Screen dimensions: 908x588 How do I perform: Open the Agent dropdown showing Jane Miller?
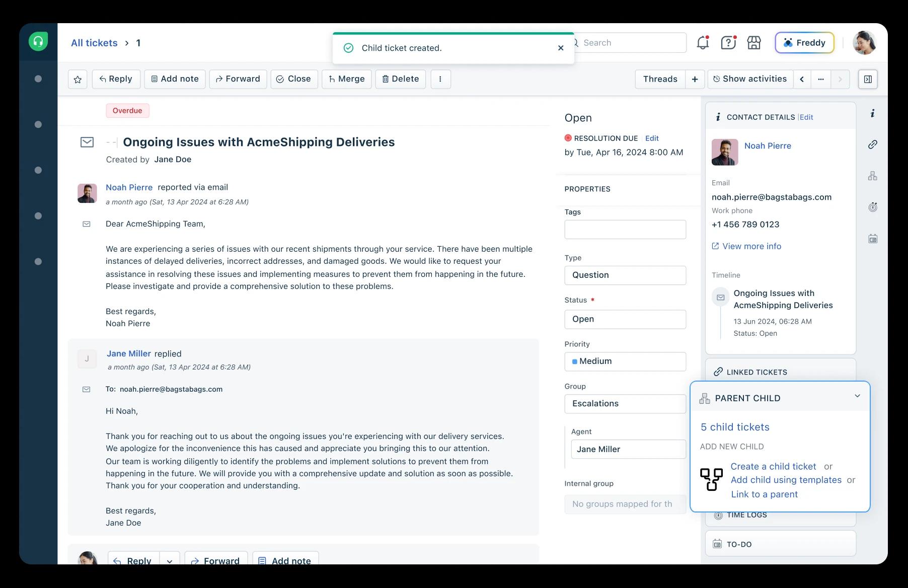628,449
